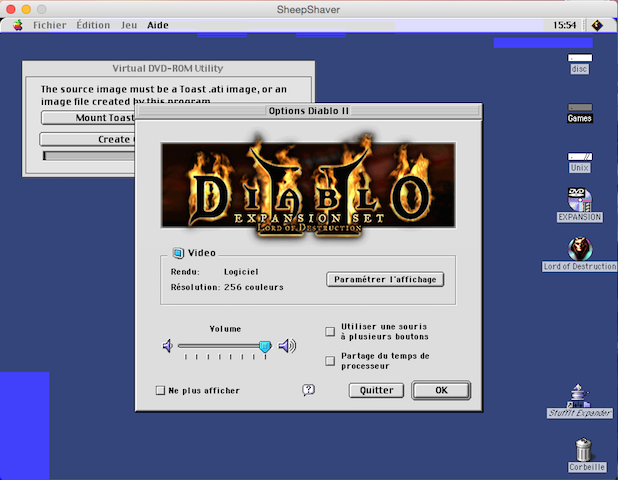Click the application switcher icon in menu bar

click(597, 25)
